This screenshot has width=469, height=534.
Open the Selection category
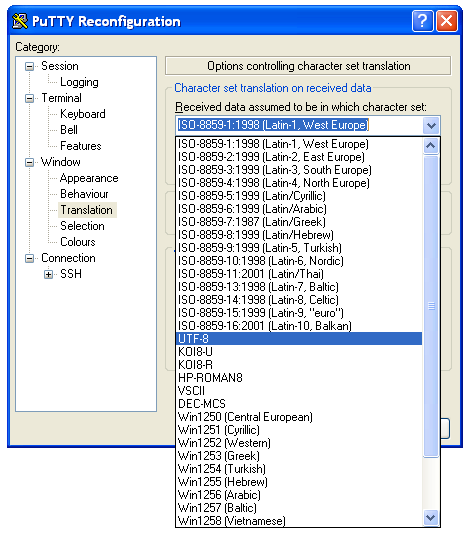point(82,226)
